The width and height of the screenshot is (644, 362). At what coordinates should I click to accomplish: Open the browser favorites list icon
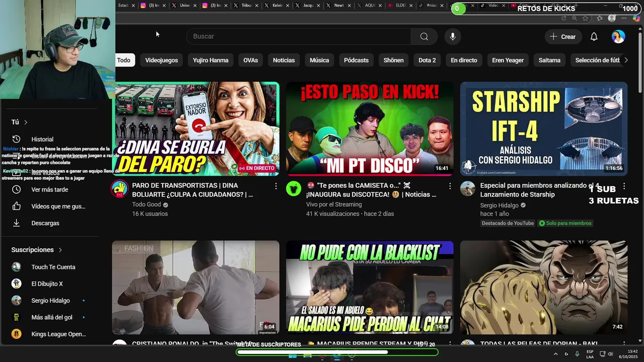point(599,18)
